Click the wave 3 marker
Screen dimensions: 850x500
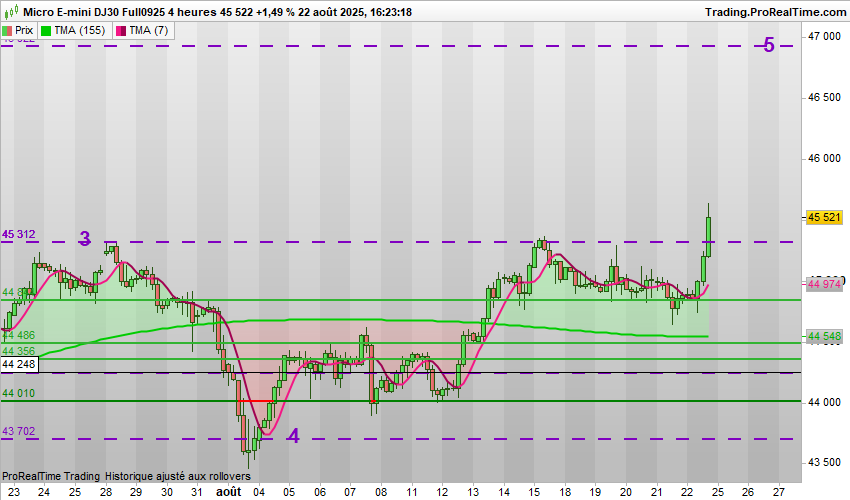[85, 238]
